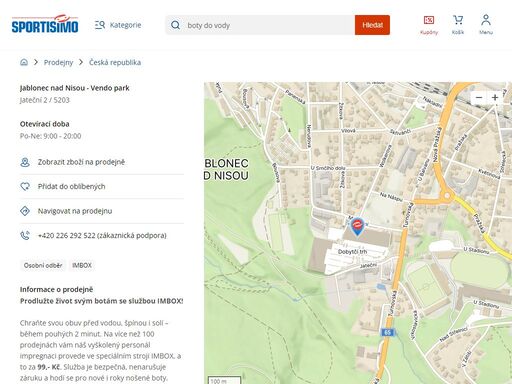Zoom in the map with plus
Screen dimensions: 512x384
[x=495, y=97]
